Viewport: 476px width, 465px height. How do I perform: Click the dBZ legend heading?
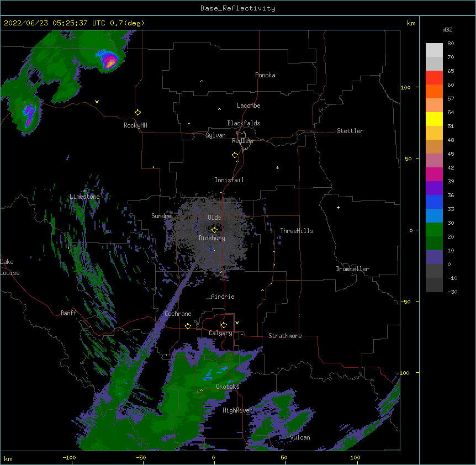point(447,30)
